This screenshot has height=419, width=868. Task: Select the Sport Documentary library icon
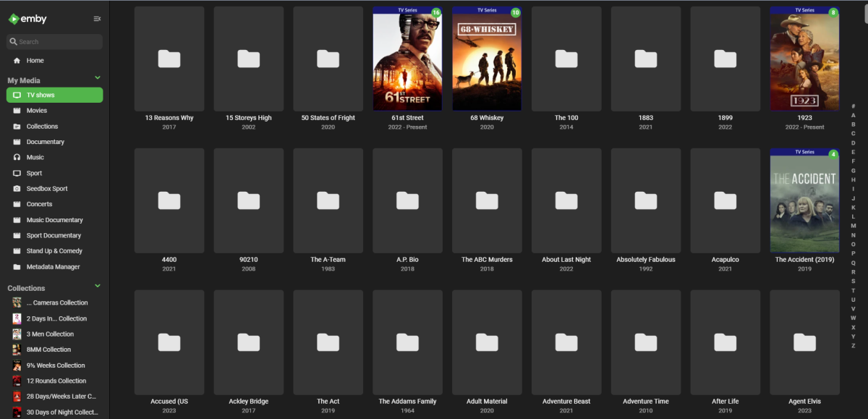click(x=16, y=234)
